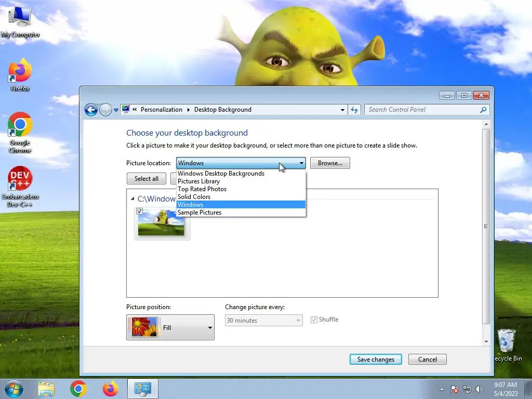Choose Windows Desktop Backgrounds from list
532x399 pixels.
tap(241, 174)
